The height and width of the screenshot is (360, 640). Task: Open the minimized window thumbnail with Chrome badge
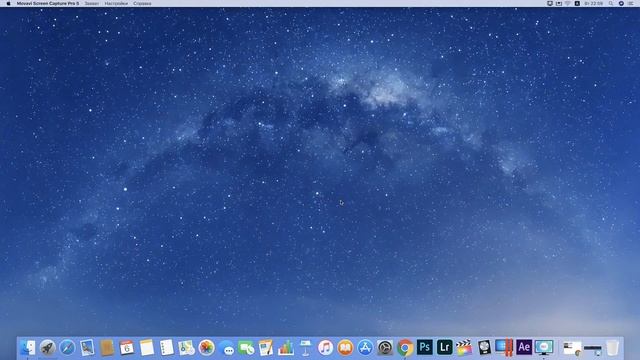coord(572,348)
